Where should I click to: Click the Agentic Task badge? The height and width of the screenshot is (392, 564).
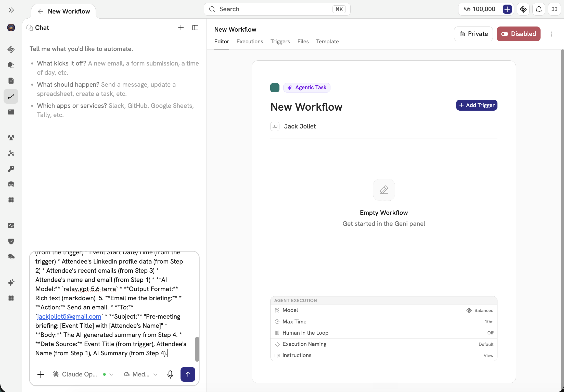[306, 87]
